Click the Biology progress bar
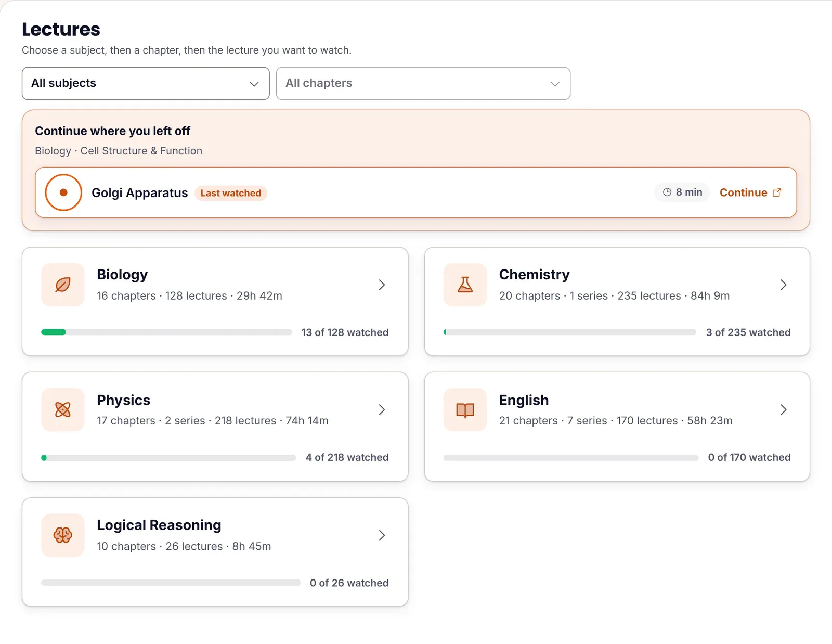Viewport: 832px width, 644px height. point(166,332)
